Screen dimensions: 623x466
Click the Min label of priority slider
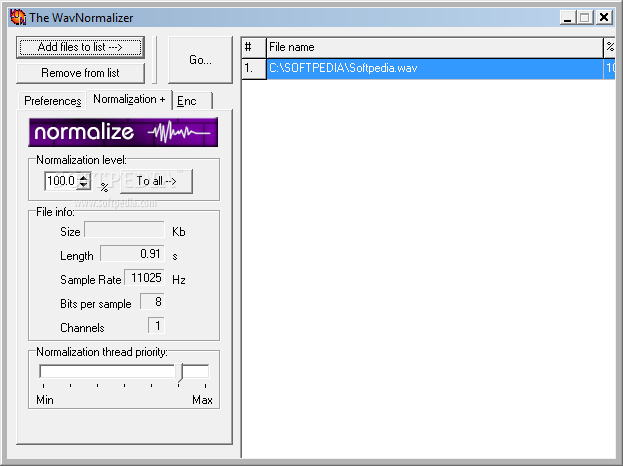pos(45,400)
